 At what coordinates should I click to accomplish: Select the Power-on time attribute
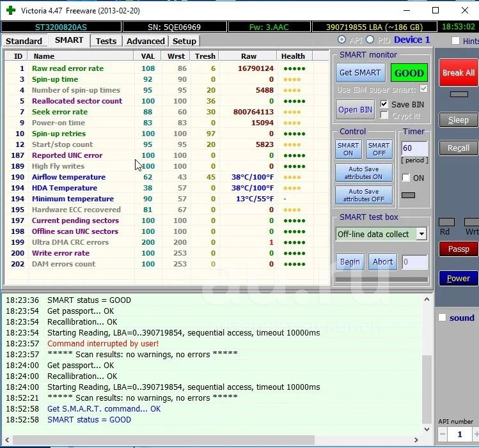click(x=166, y=123)
